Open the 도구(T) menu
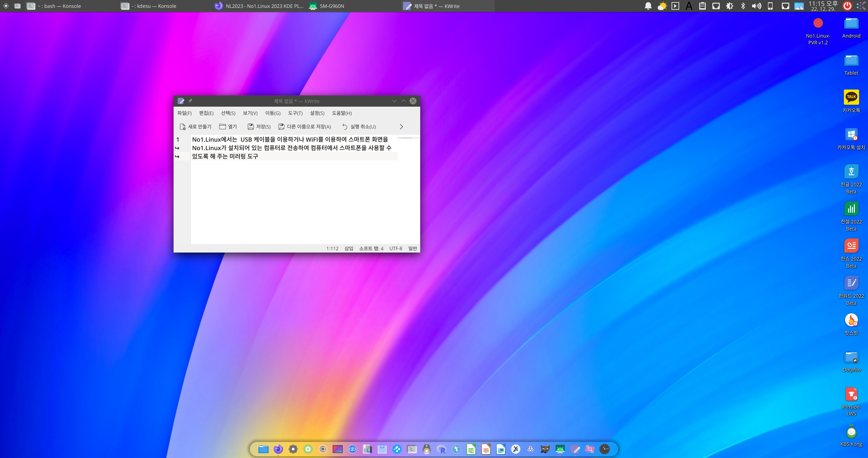 point(295,113)
